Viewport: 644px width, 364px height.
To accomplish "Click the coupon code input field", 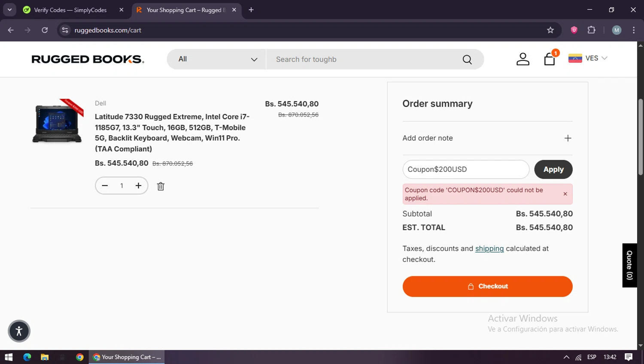I will click(466, 169).
